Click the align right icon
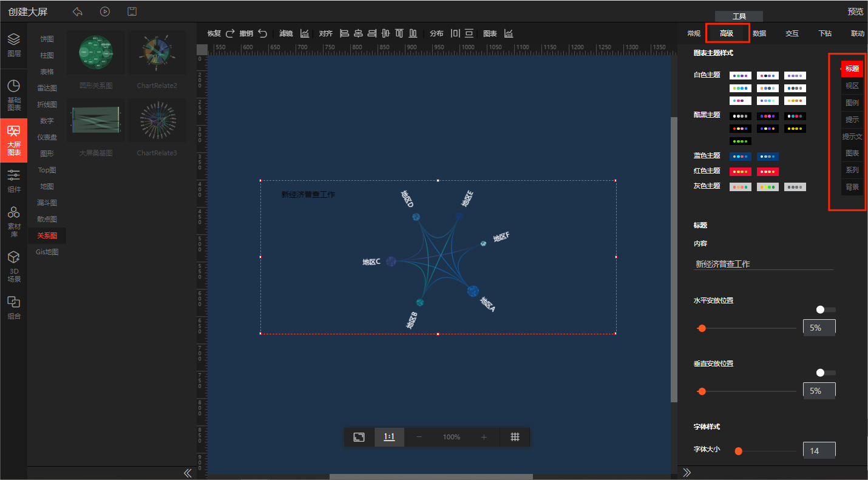This screenshot has height=480, width=868. point(371,33)
